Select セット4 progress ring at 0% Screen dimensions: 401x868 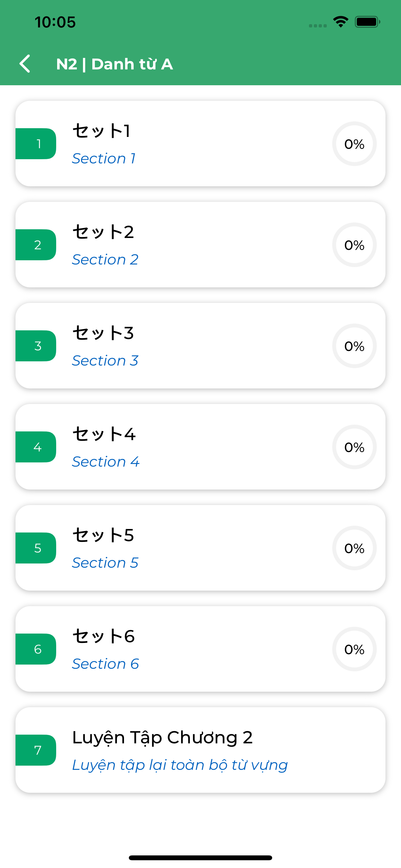(354, 447)
